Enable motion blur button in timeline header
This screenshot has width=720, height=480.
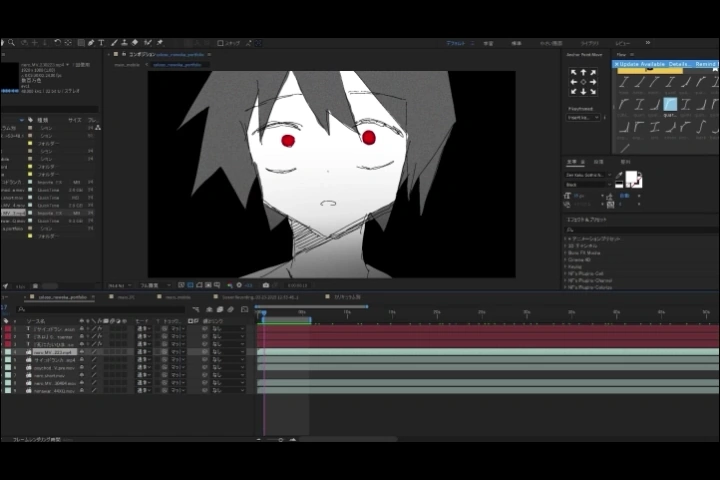[x=231, y=310]
